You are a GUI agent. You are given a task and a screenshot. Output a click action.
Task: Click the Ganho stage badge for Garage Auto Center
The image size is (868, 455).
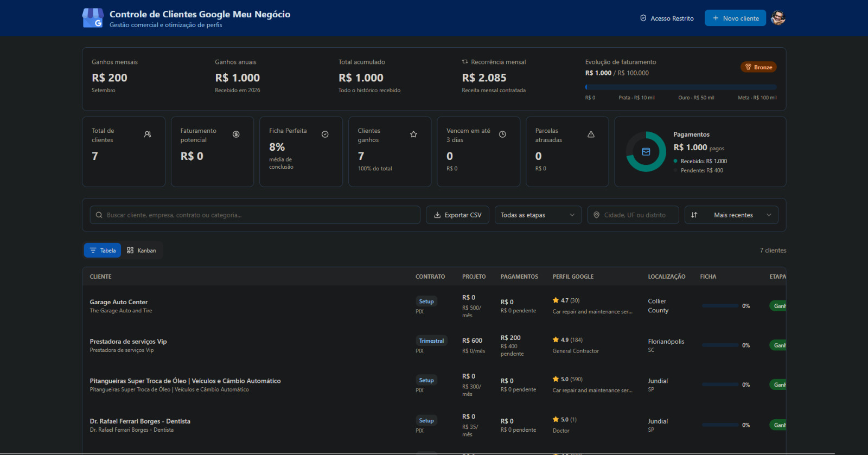[x=778, y=306]
